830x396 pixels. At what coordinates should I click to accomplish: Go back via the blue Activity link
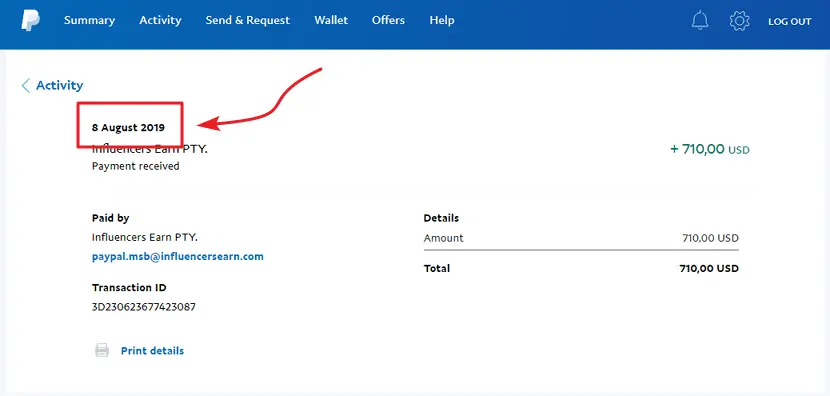pyautogui.click(x=59, y=85)
